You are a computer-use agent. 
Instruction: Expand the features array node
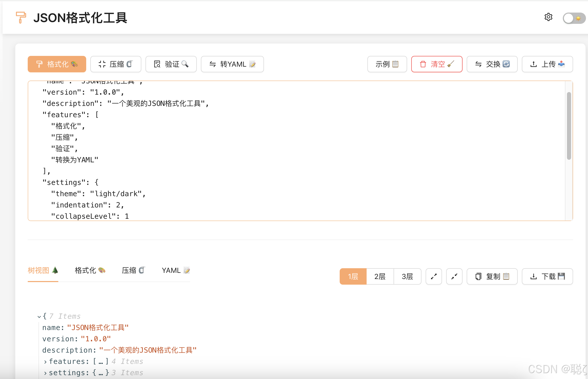[x=45, y=362]
